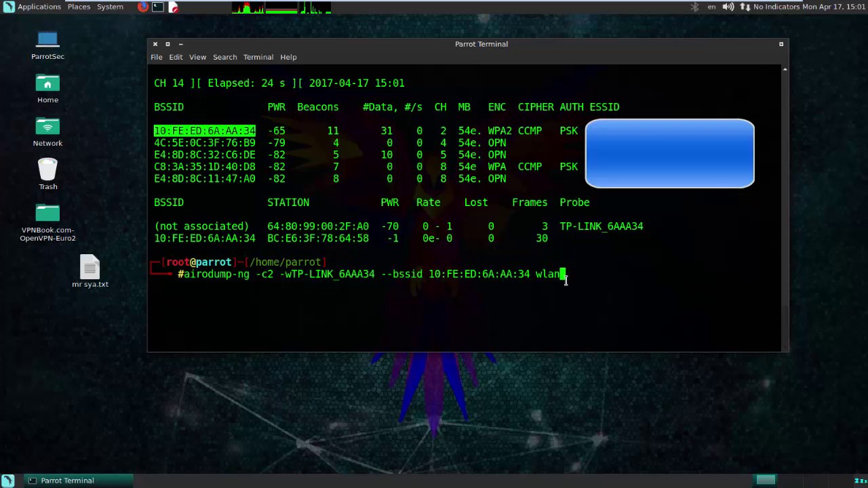Click the volume speaker icon
Image resolution: width=868 pixels, height=488 pixels.
(728, 7)
